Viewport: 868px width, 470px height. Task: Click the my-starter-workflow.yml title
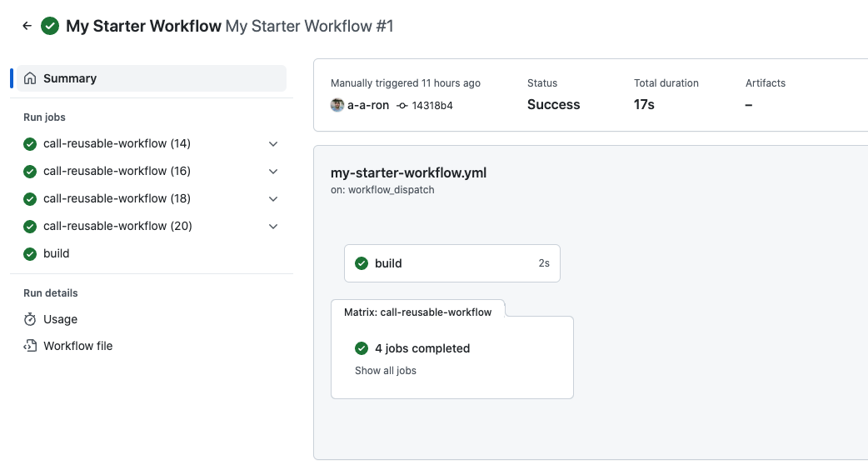pos(408,172)
